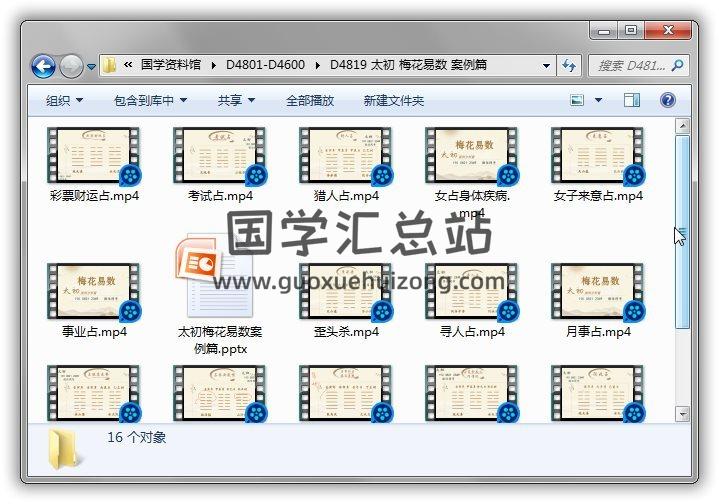The width and height of the screenshot is (719, 504).
Task: Select the 考试占.mp4 video thumbnail
Action: (219, 157)
